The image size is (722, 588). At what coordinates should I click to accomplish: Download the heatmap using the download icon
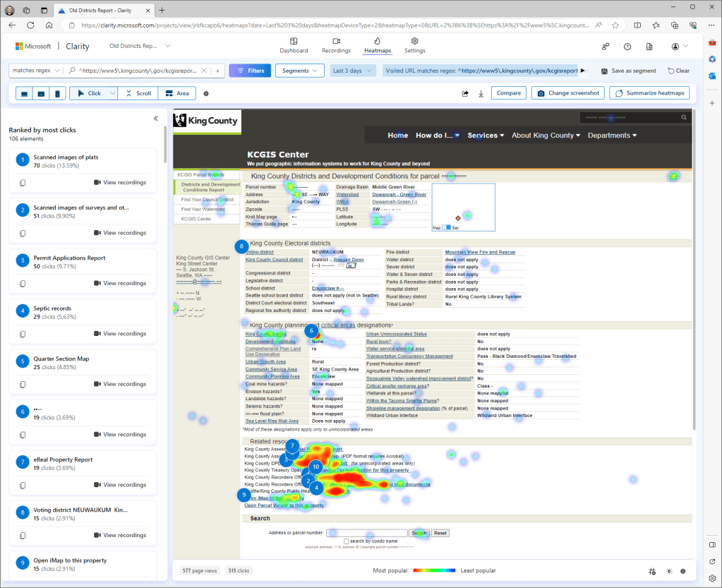pos(481,93)
